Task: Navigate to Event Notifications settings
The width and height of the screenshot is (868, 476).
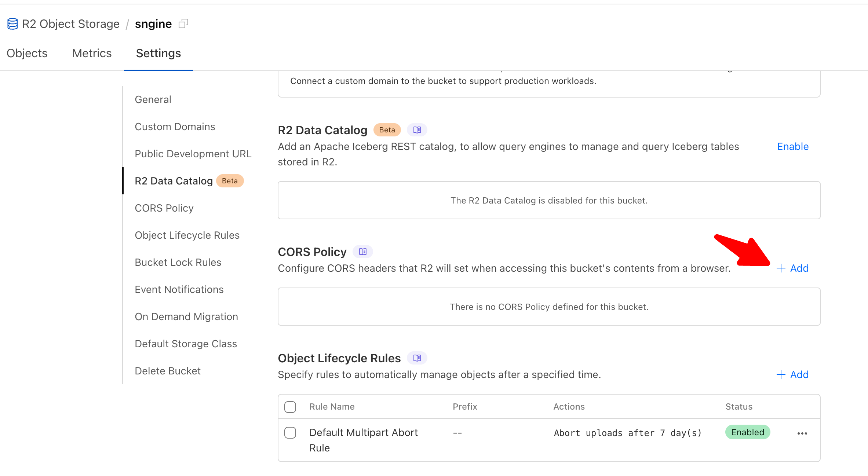Action: 179,289
